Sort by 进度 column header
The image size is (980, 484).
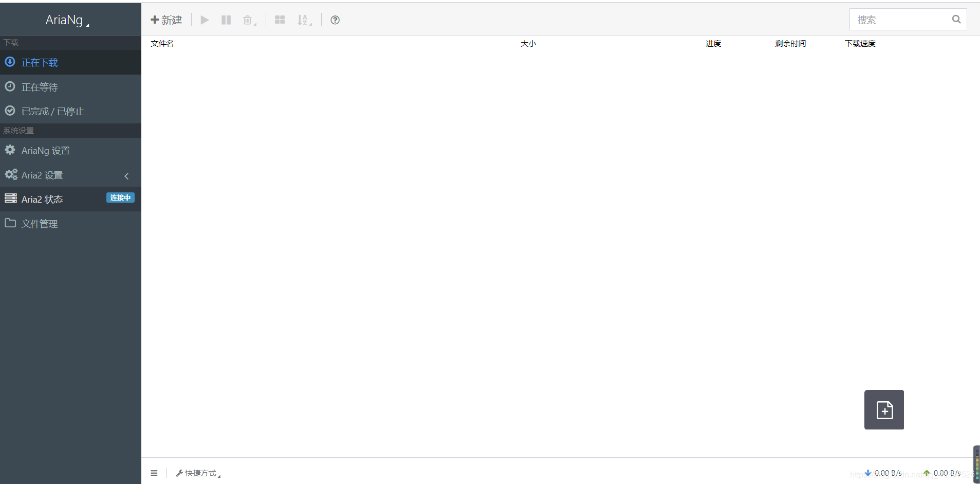(713, 44)
